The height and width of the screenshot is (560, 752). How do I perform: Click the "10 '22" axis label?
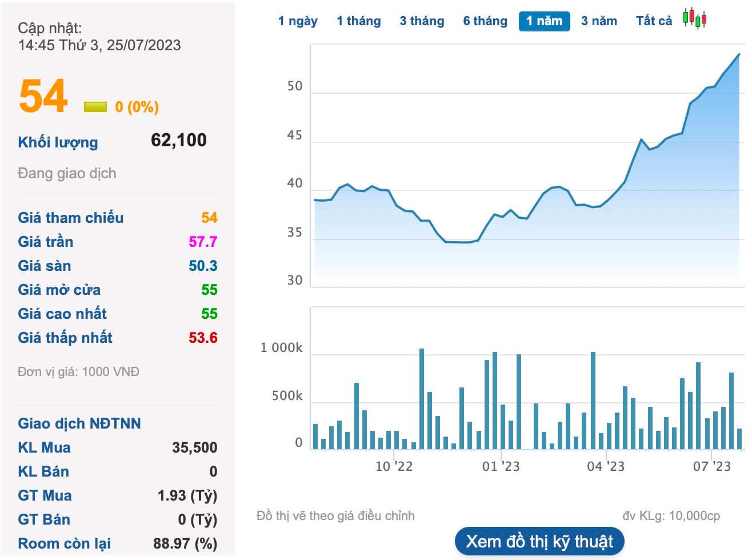click(x=394, y=467)
